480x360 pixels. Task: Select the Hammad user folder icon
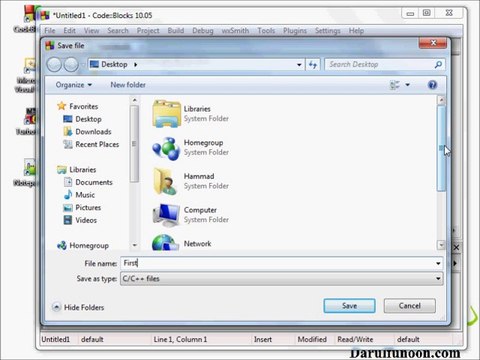[x=165, y=181]
